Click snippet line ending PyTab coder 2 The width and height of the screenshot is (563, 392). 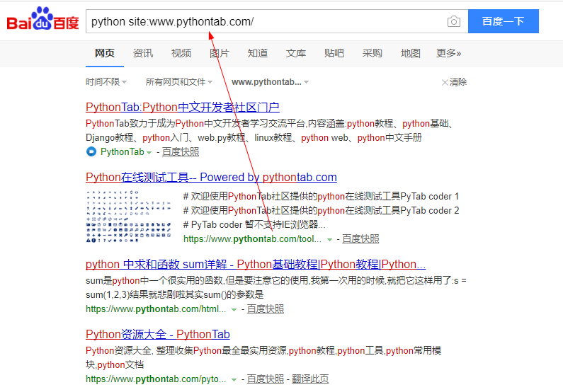click(x=321, y=211)
